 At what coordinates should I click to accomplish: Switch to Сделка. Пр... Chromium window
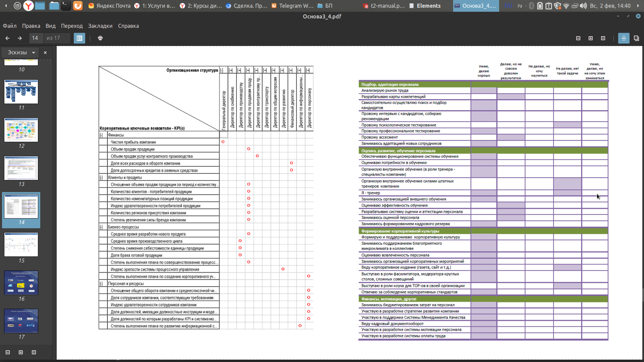click(x=247, y=6)
